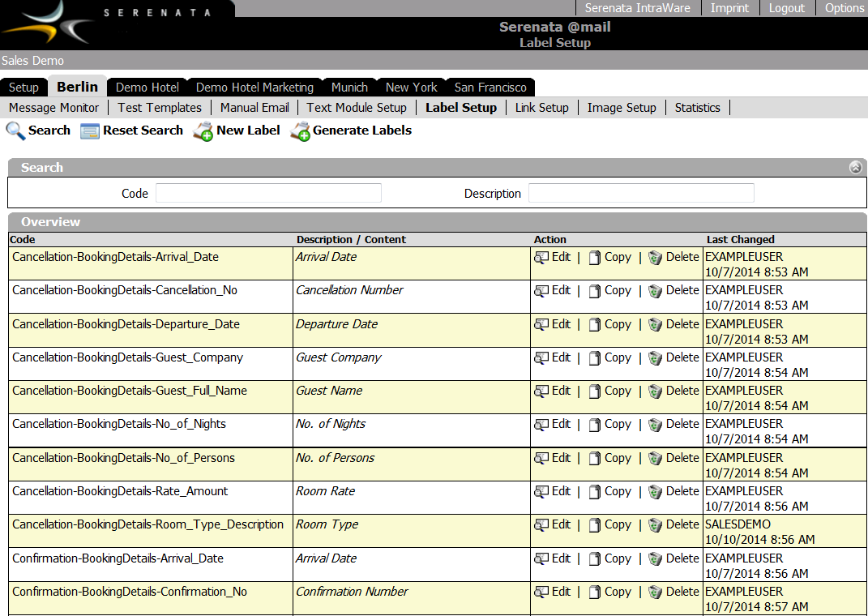
Task: Click Edit icon for Confirmation-BookingDetails-Arrival_Date
Action: [x=541, y=558]
